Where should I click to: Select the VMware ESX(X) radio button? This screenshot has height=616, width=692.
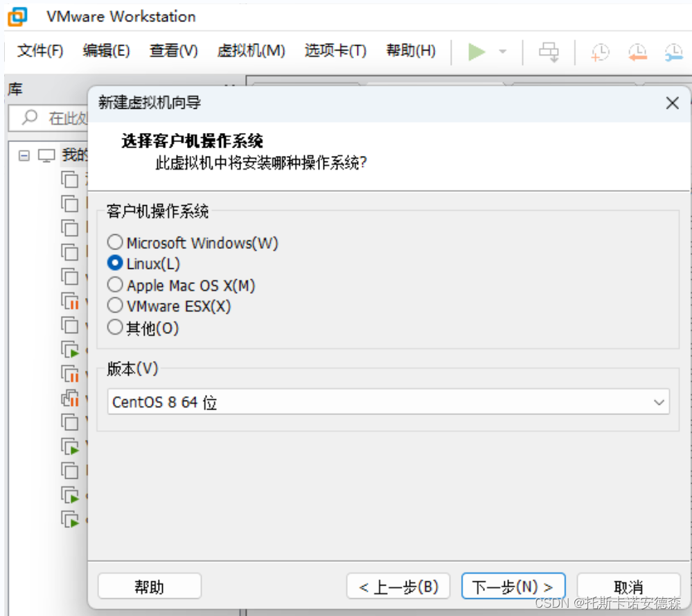tap(115, 306)
